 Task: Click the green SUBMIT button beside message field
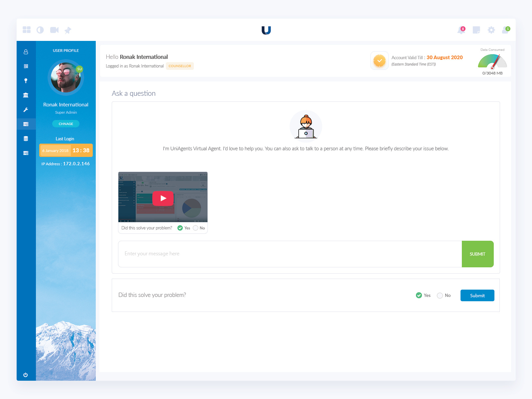[477, 254]
